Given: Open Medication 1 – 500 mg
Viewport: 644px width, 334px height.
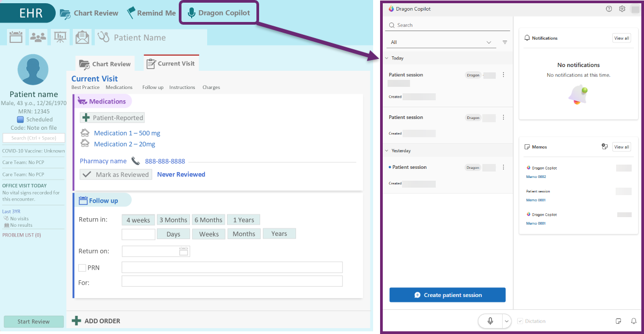Looking at the screenshot, I should [127, 133].
